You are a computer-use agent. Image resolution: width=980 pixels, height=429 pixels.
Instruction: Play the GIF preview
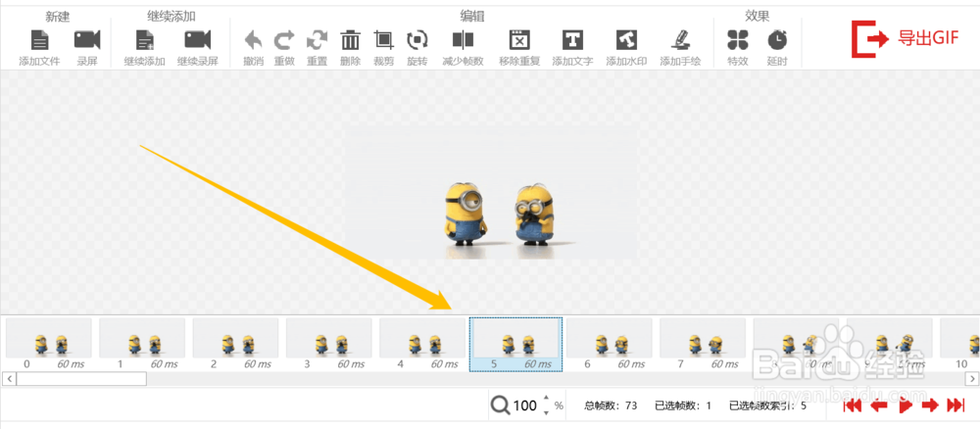(906, 405)
